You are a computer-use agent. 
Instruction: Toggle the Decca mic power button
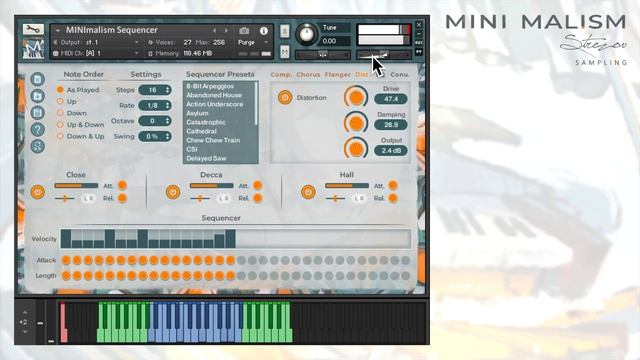click(173, 192)
